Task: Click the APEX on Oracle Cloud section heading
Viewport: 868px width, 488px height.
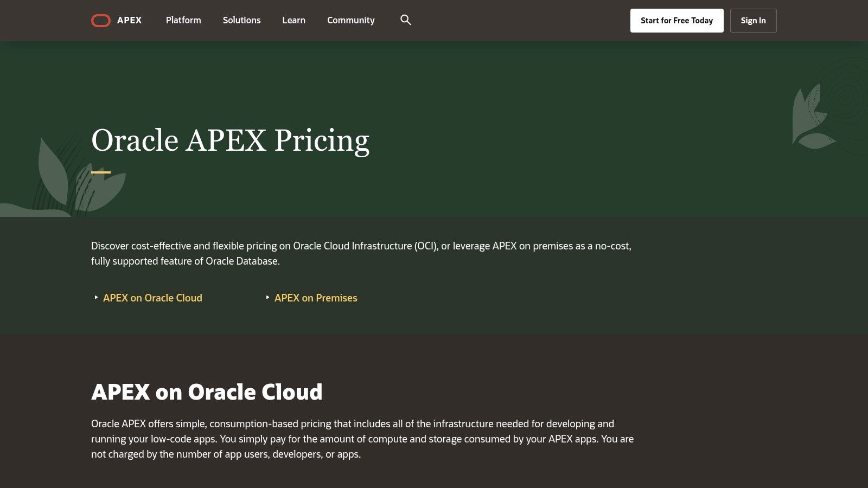Action: tap(207, 391)
